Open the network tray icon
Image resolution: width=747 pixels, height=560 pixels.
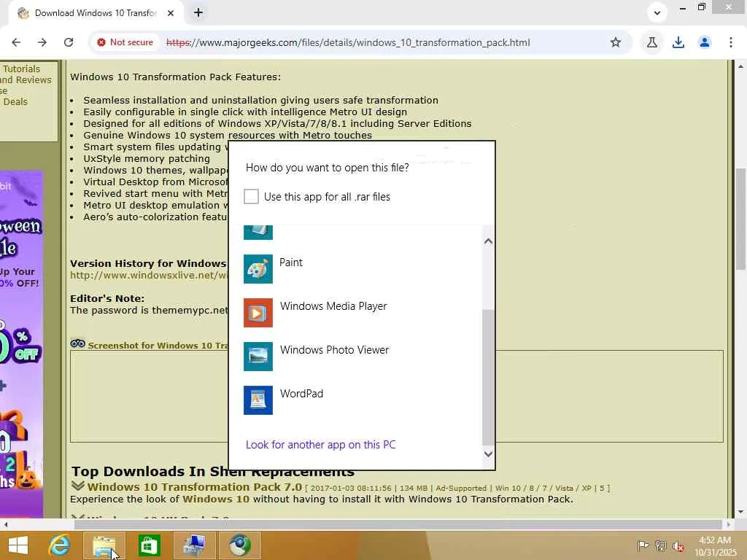tap(660, 545)
